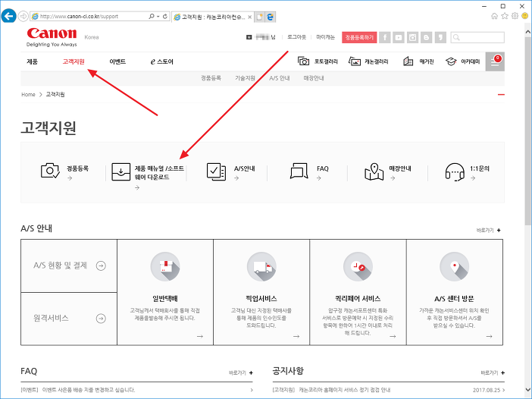The width and height of the screenshot is (532, 399).
Task: Open 원격서비스 box
Action: pyautogui.click(x=69, y=319)
